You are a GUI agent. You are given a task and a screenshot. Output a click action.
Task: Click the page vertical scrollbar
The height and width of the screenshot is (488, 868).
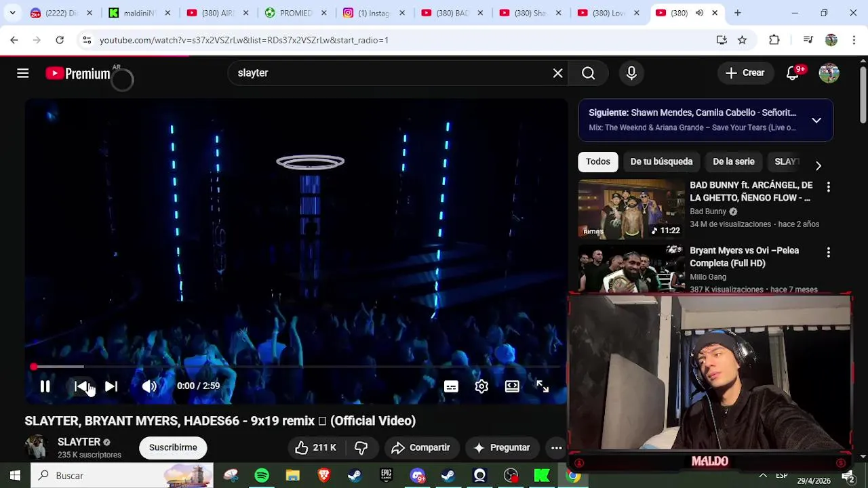coord(863,95)
